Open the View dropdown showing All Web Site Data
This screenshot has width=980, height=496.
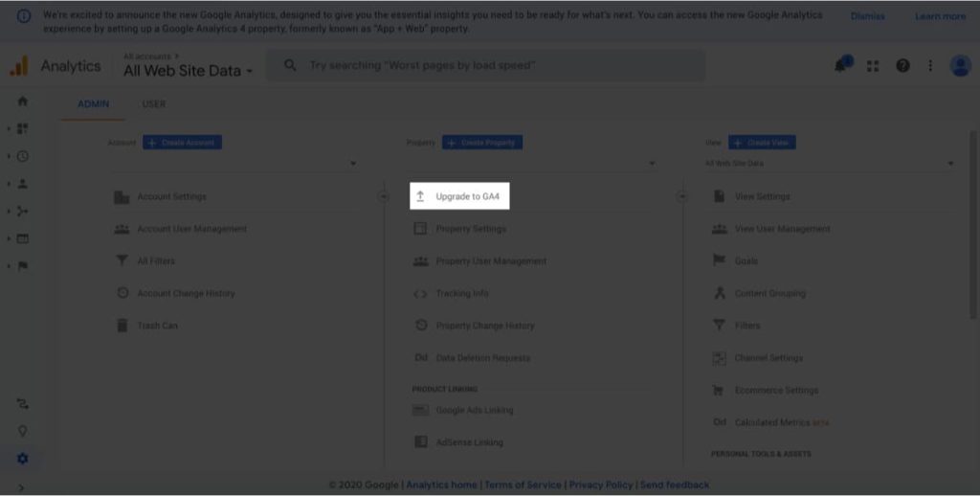pos(830,163)
